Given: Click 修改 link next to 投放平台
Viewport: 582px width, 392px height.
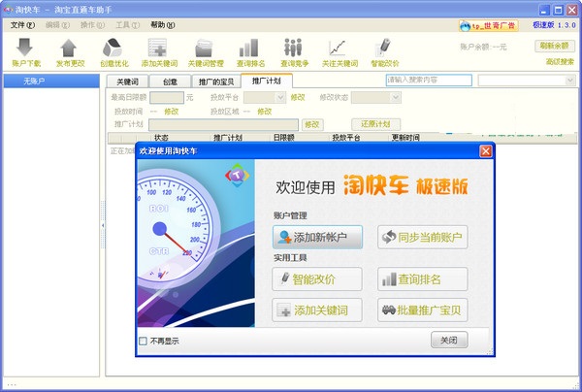Looking at the screenshot, I should (298, 98).
